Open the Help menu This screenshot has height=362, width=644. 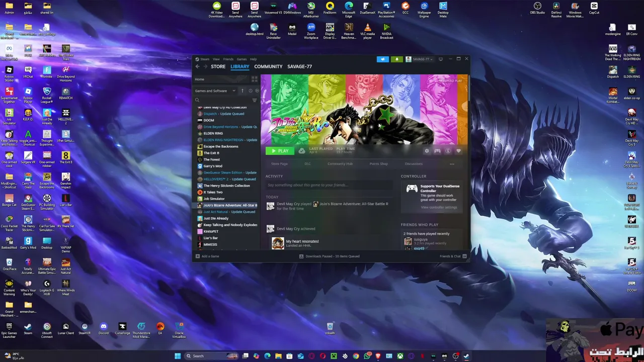(253, 59)
